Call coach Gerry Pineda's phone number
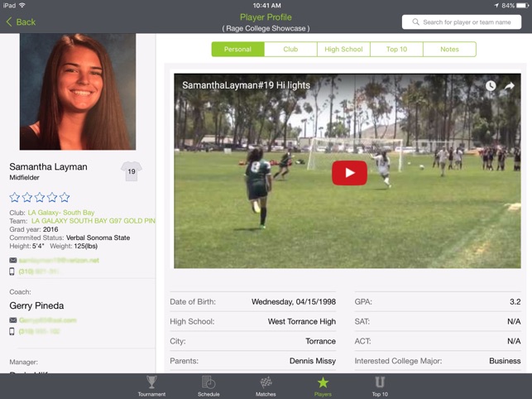The height and width of the screenshot is (399, 532). pos(40,331)
